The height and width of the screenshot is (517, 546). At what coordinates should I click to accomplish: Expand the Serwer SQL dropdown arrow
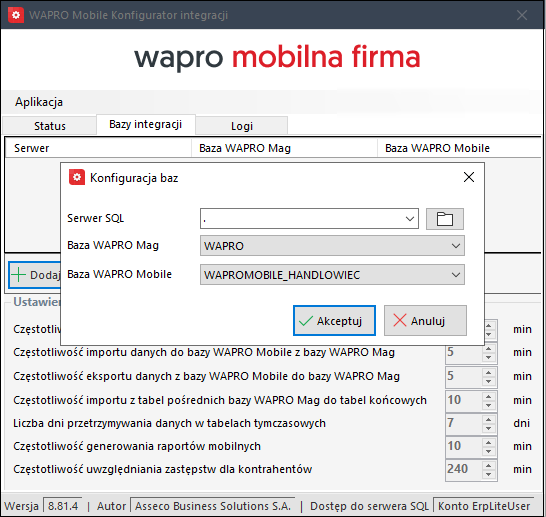tap(410, 219)
